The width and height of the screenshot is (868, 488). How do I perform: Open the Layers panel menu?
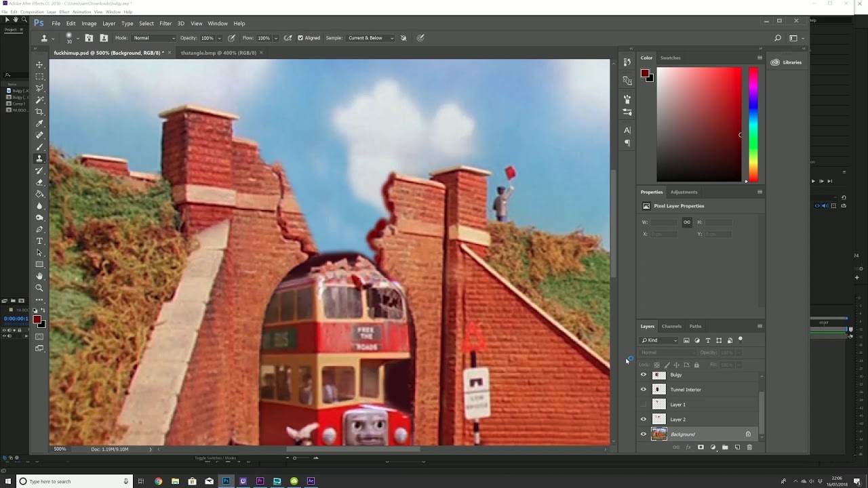tap(759, 326)
